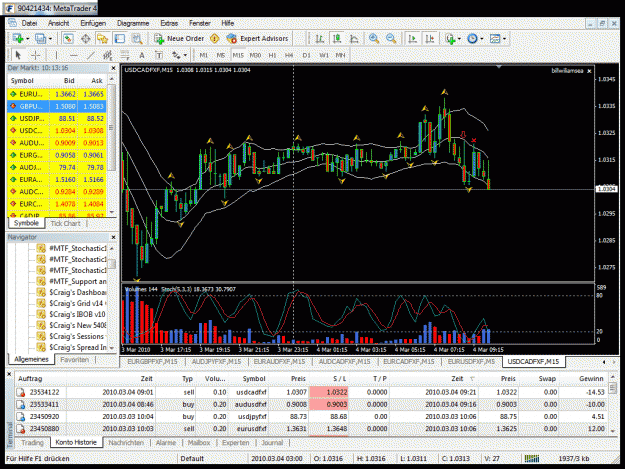Switch to bar chart display
The width and height of the screenshot is (625, 469).
(319, 39)
